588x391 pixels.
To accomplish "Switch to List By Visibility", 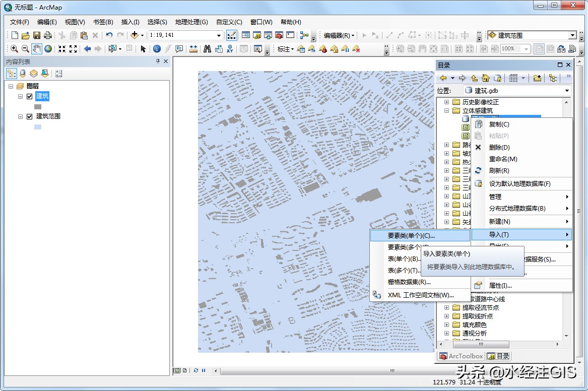I will point(34,74).
